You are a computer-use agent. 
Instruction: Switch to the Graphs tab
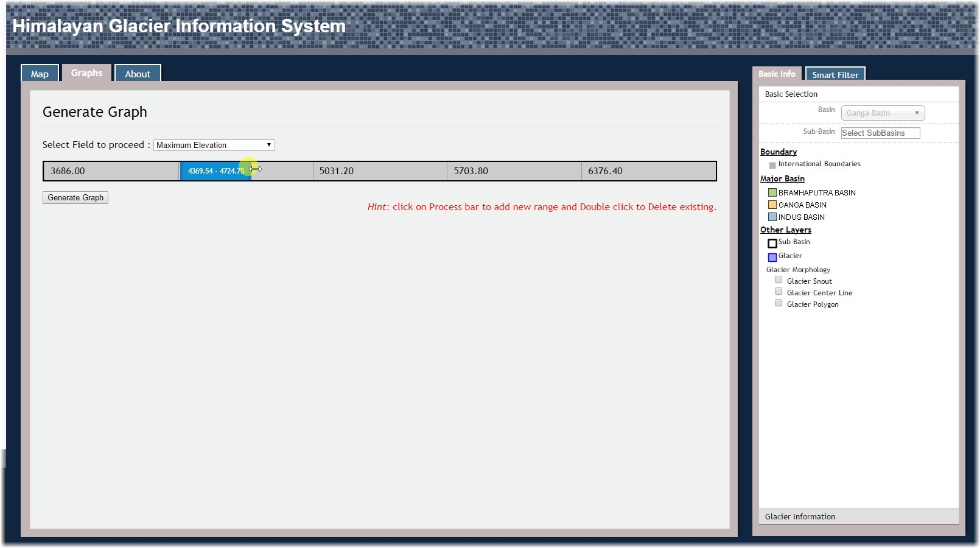[x=86, y=73]
